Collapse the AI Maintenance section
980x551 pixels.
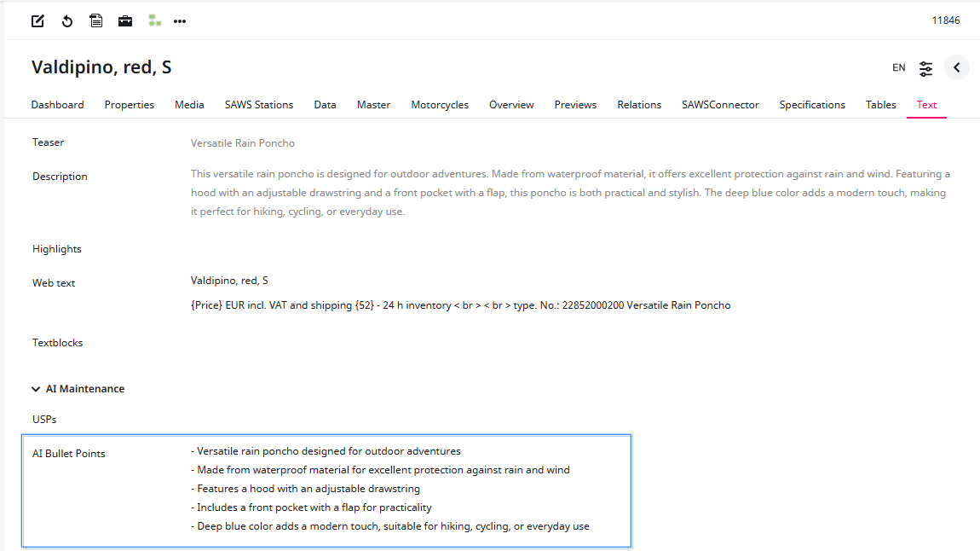(x=36, y=389)
